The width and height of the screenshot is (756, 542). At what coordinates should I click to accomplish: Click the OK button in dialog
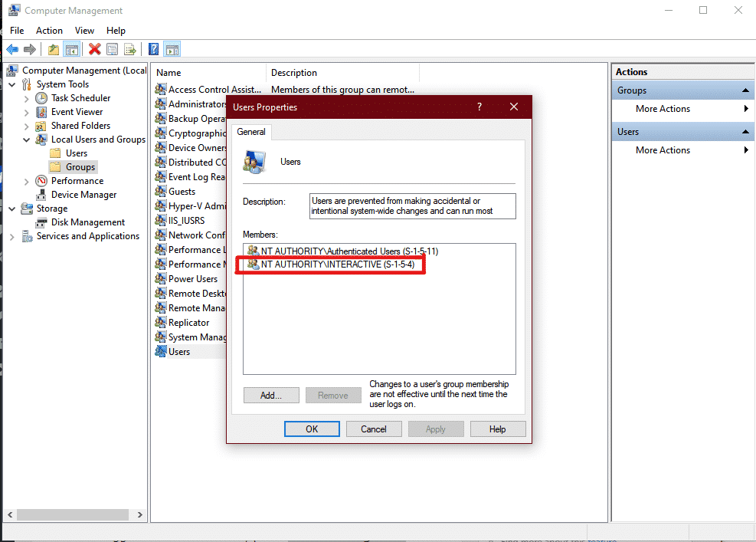312,429
